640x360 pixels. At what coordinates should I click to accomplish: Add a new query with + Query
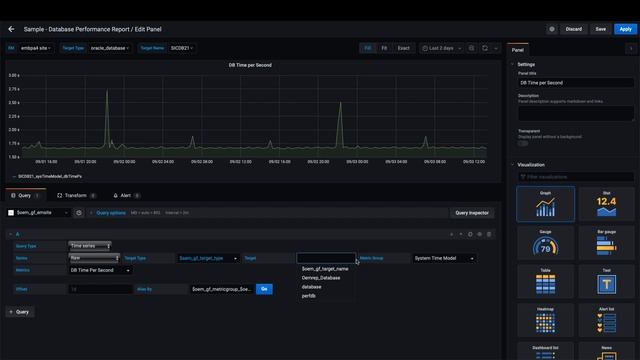[20, 312]
